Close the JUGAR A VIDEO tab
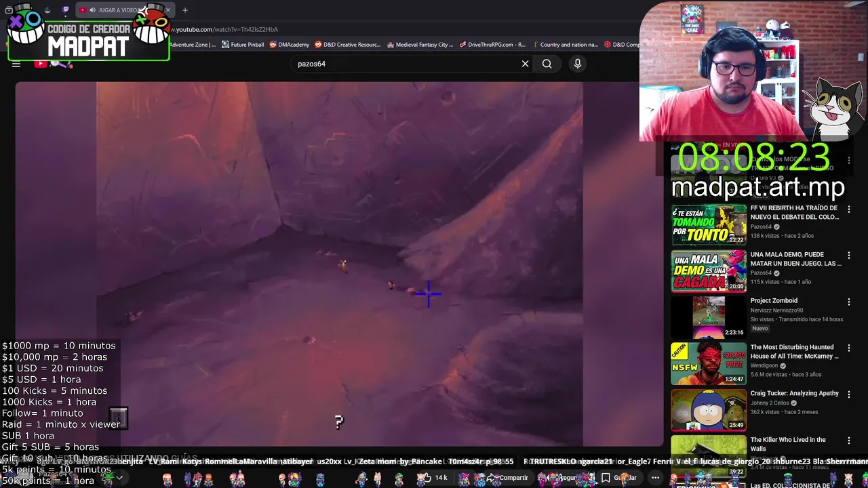The height and width of the screenshot is (488, 868). coord(167,10)
